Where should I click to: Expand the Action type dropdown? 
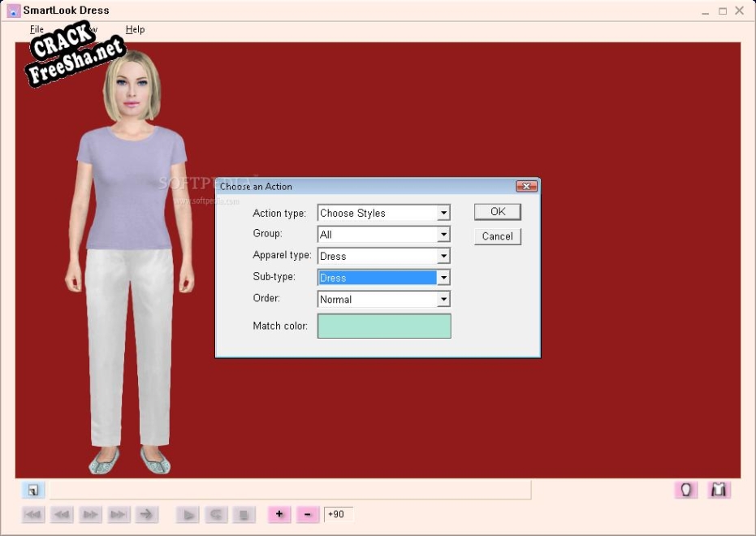click(x=443, y=214)
